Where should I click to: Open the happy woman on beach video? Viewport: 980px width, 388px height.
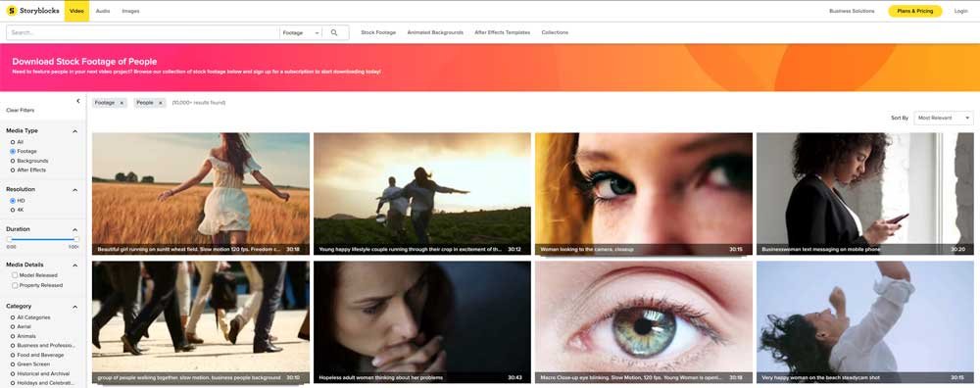pos(865,322)
